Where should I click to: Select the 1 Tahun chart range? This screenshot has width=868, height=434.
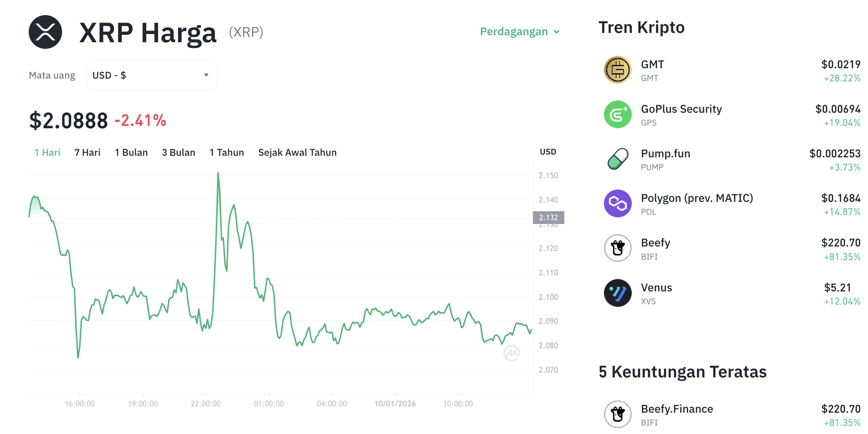pos(227,152)
